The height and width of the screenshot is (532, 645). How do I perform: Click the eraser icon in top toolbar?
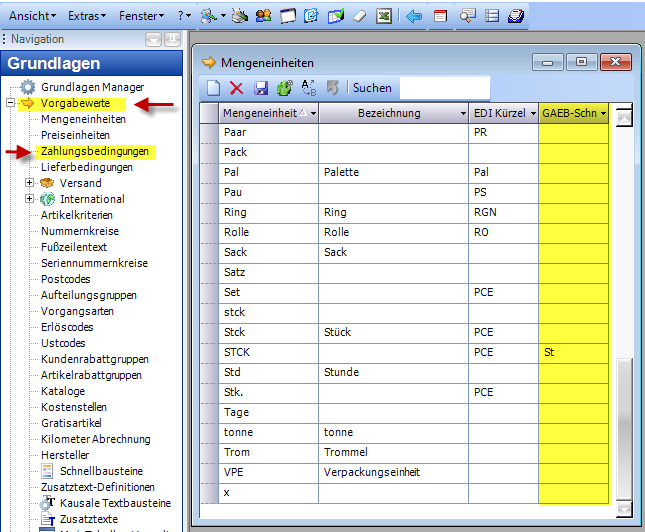click(359, 16)
